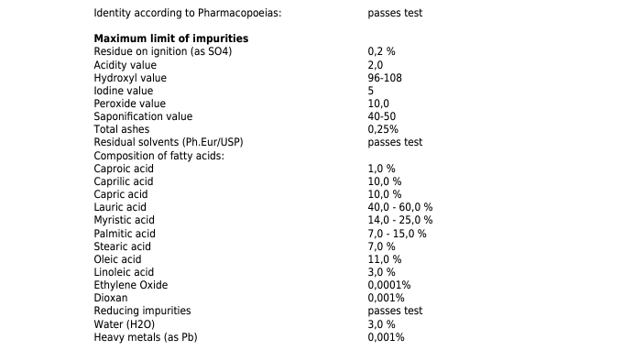Click the Oleic acid 11,0 % value
The image size is (644, 350).
pyautogui.click(x=385, y=259)
